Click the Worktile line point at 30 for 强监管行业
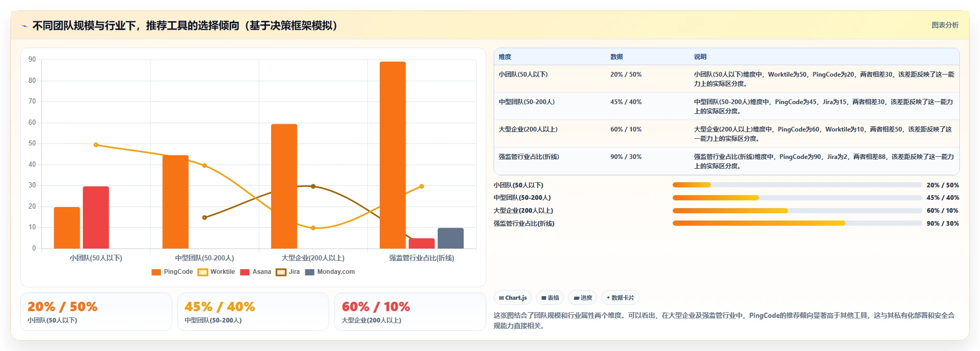This screenshot has height=351, width=980. click(422, 186)
